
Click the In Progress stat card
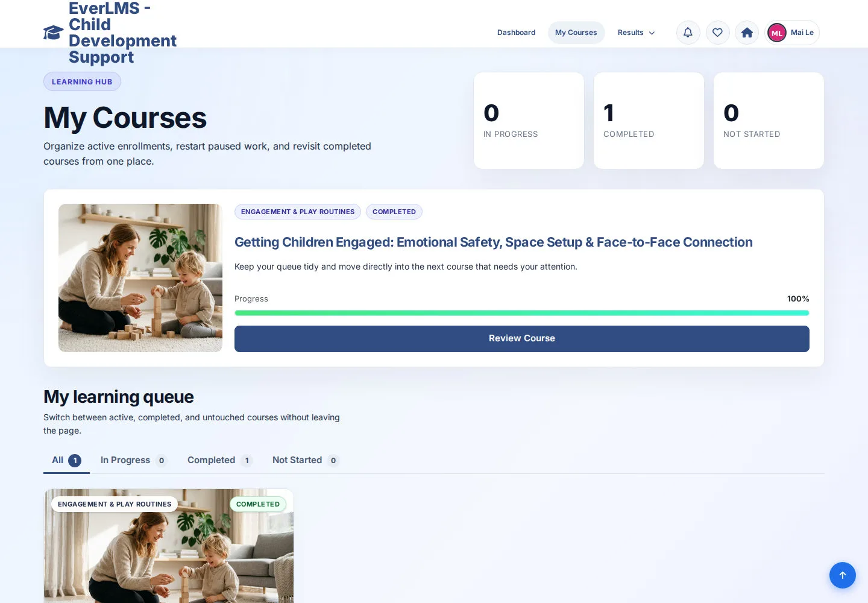coord(529,121)
